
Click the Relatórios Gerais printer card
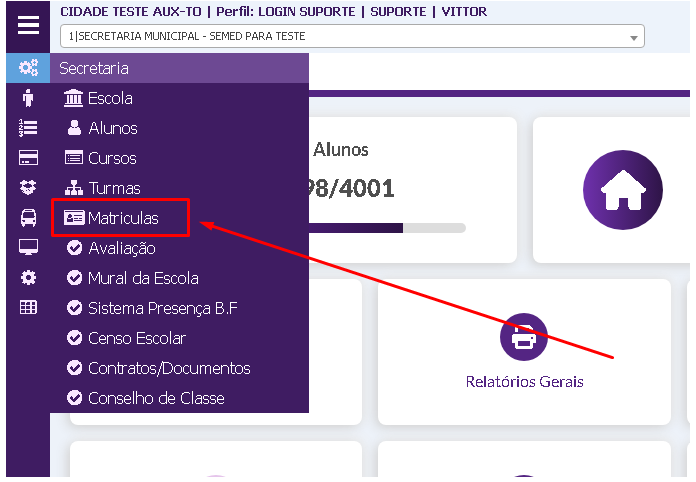pos(524,350)
